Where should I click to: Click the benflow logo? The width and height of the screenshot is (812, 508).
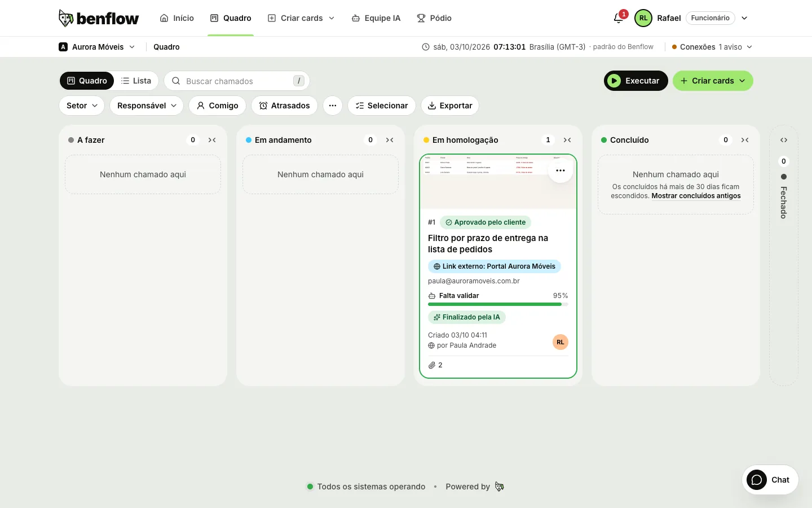[x=99, y=18]
